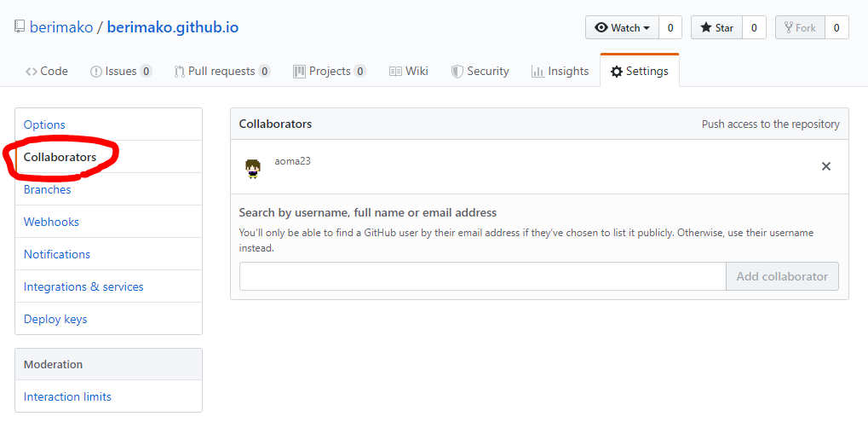Remove collaborator aoma23 with X icon
Viewport: 868px width, 428px height.
point(826,166)
